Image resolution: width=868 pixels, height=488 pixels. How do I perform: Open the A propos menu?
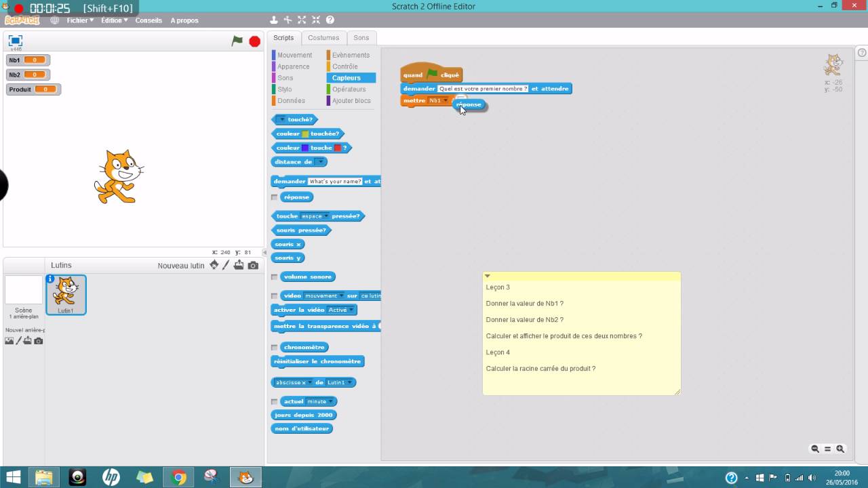click(x=184, y=20)
